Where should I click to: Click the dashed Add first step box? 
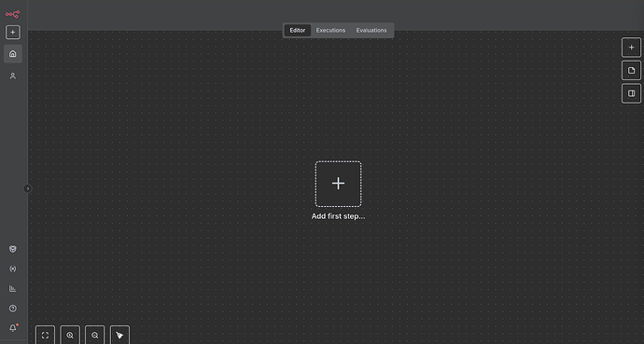(x=339, y=184)
